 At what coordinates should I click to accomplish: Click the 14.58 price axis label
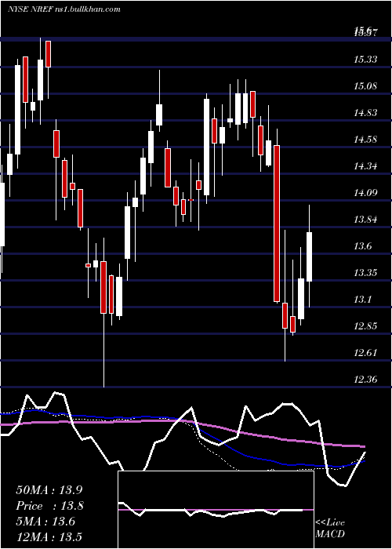tap(365, 140)
